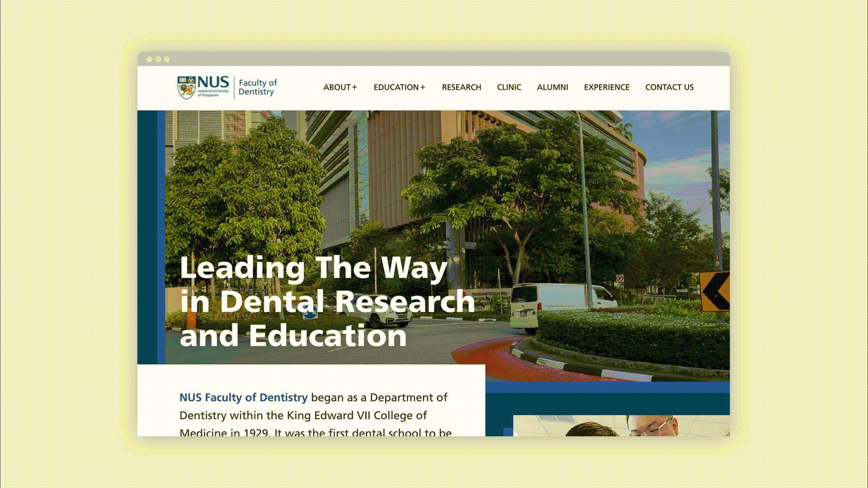Screen dimensions: 868x488
Task: Click CONTACT US in the navigation bar
Action: click(669, 87)
